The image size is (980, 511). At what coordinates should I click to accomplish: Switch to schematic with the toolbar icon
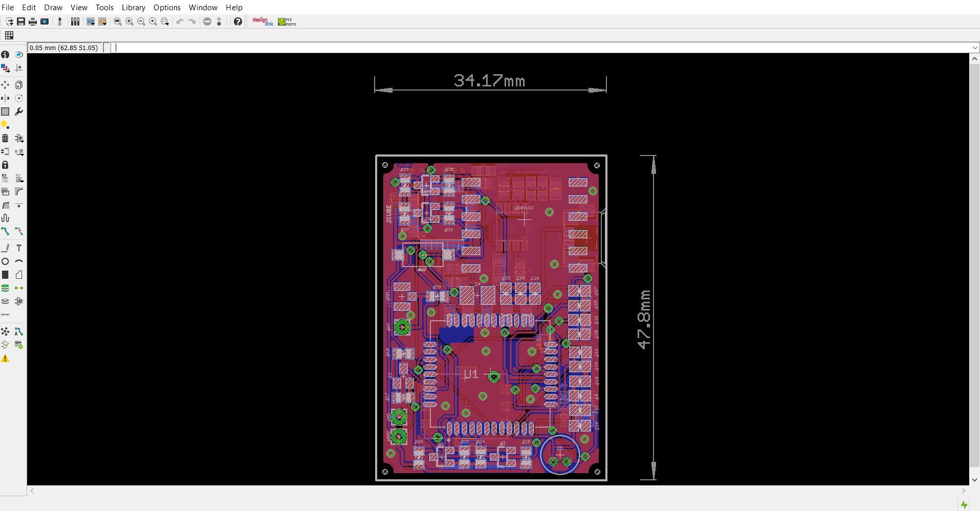coord(60,21)
